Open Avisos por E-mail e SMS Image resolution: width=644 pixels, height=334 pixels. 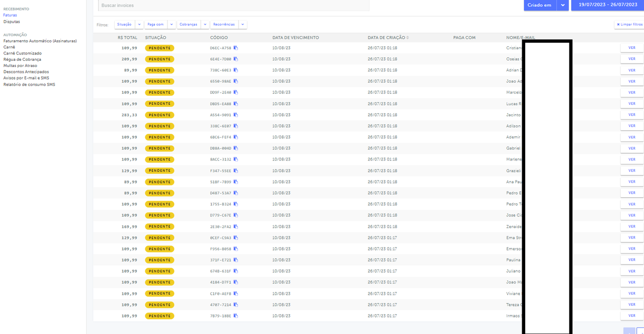tap(26, 78)
